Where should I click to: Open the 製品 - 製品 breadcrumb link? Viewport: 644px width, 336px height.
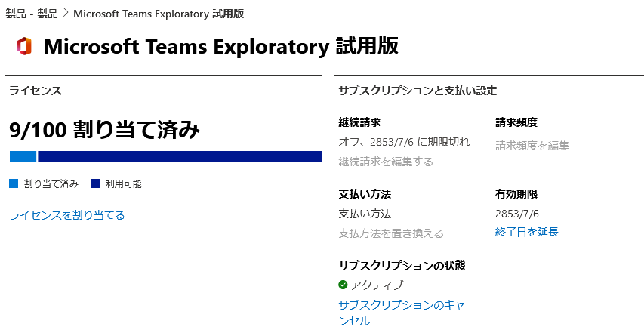(x=31, y=14)
